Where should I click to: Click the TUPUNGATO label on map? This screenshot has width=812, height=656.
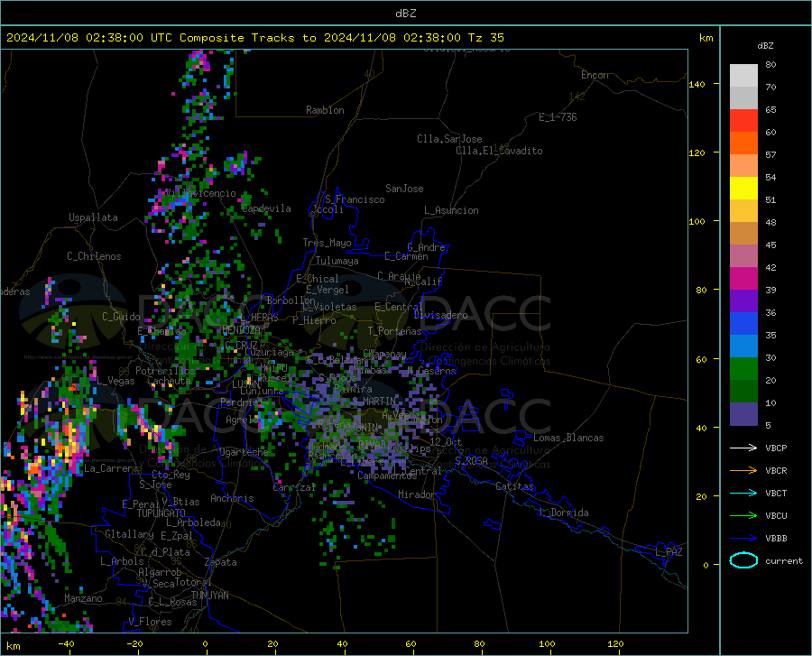161,513
